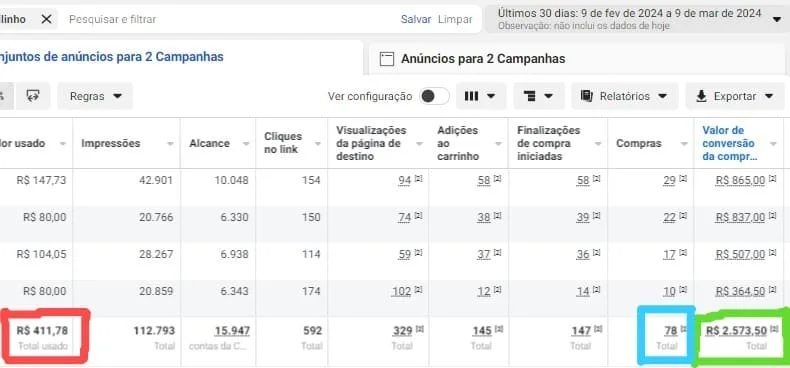This screenshot has height=368, width=790.
Task: Expand the date range Últimos 30 dias dropdown
Action: (776, 19)
